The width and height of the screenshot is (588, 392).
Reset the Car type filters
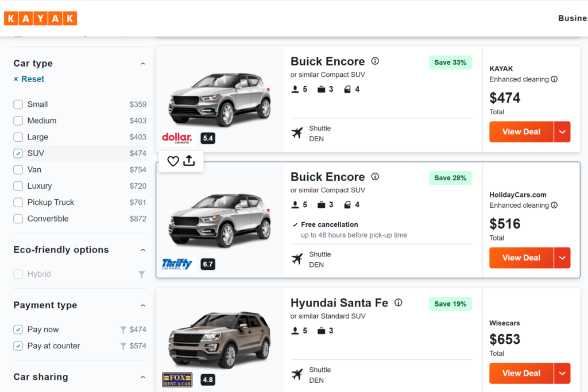(x=29, y=79)
